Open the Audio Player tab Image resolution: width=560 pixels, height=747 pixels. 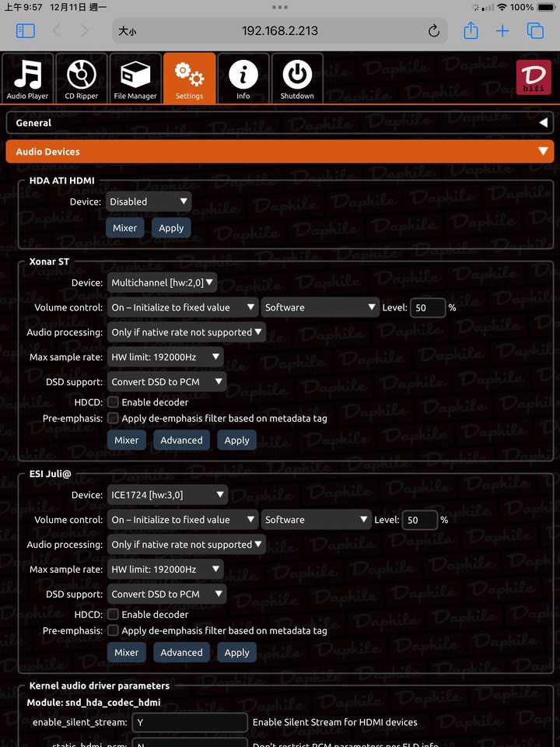click(x=28, y=78)
